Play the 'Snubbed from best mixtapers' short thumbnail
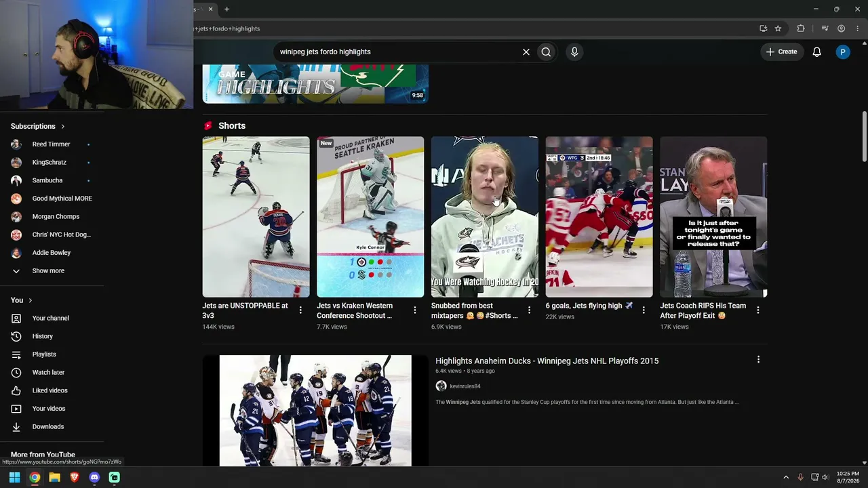The height and width of the screenshot is (488, 868). coord(485,217)
